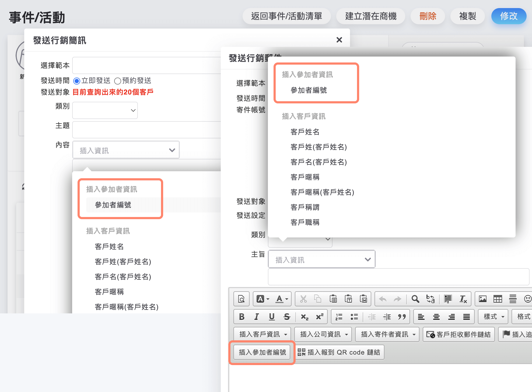Open the 類別 dropdown in the SMS dialog

click(x=105, y=110)
